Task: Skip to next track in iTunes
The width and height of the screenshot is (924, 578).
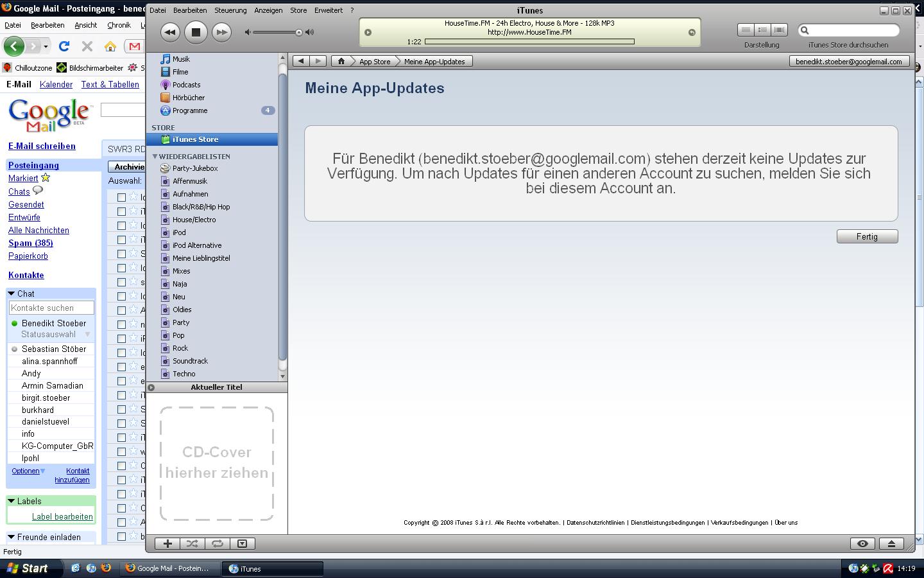Action: tap(221, 32)
